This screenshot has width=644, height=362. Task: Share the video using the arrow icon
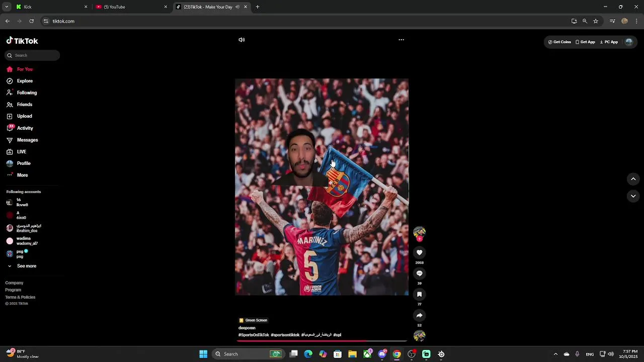pyautogui.click(x=419, y=315)
